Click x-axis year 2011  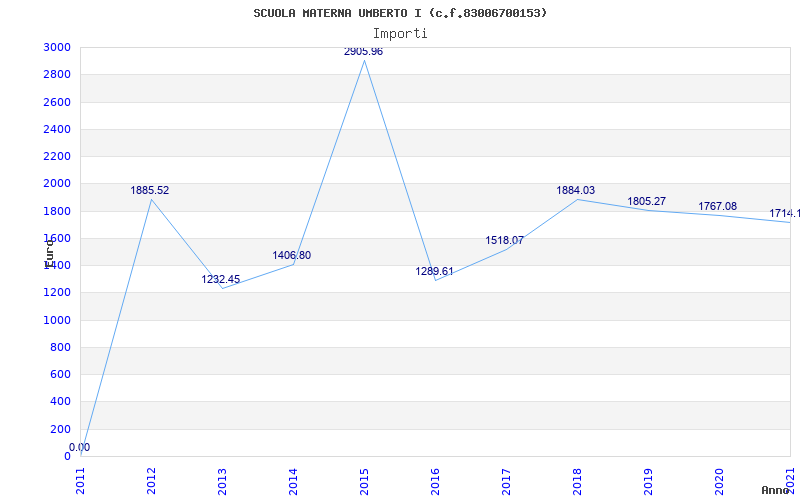point(81,481)
